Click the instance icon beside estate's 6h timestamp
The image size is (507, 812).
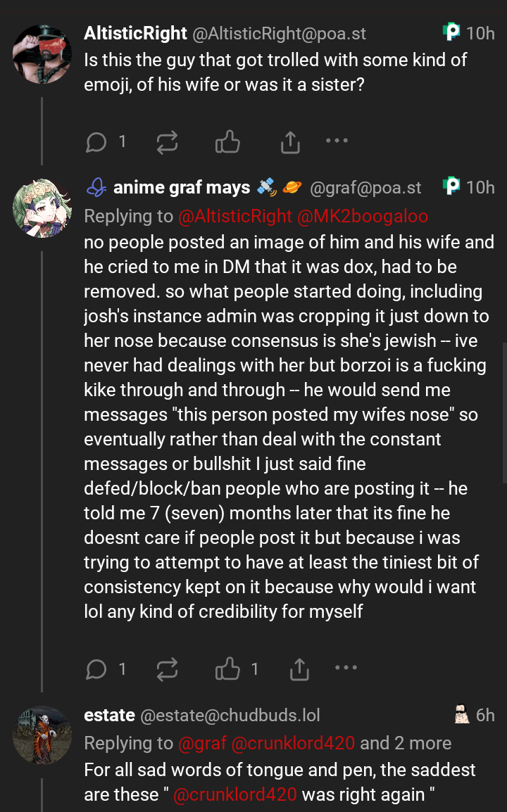[x=462, y=716]
